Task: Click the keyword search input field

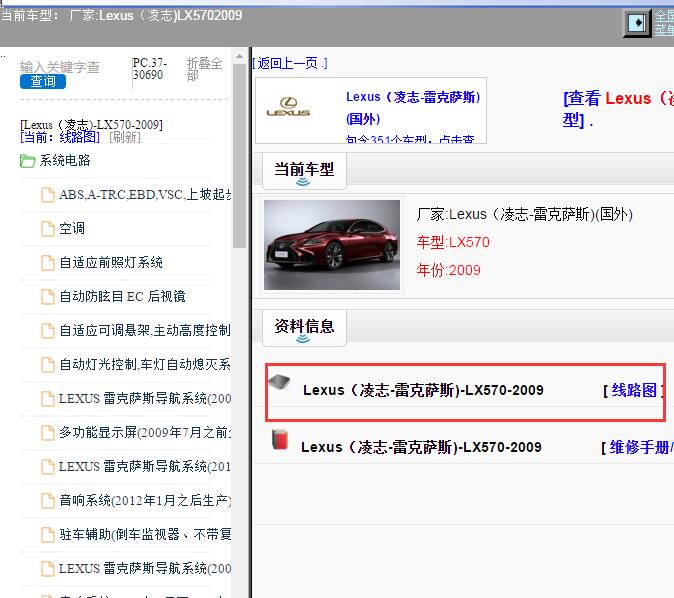Action: pyautogui.click(x=60, y=67)
